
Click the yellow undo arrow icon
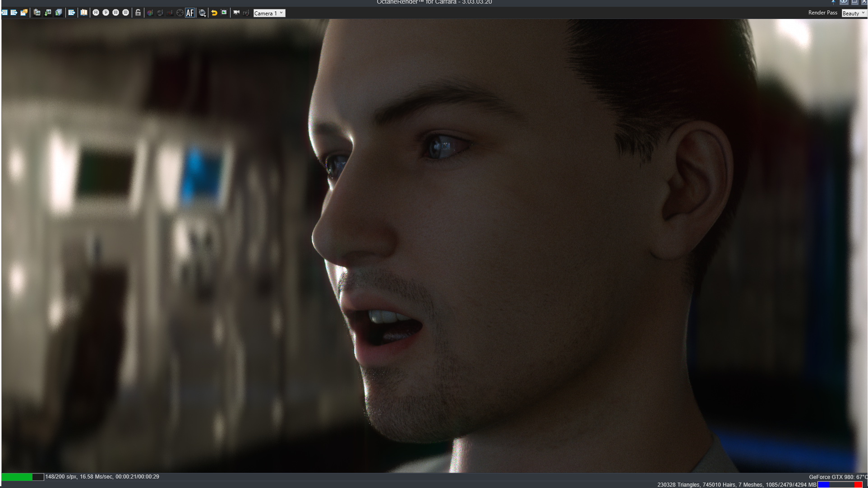click(214, 13)
